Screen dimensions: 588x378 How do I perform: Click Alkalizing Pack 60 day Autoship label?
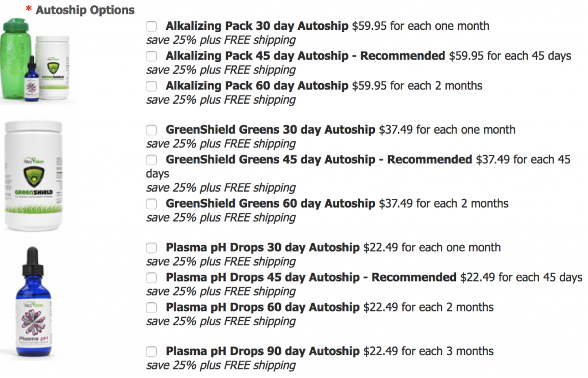pyautogui.click(x=257, y=86)
